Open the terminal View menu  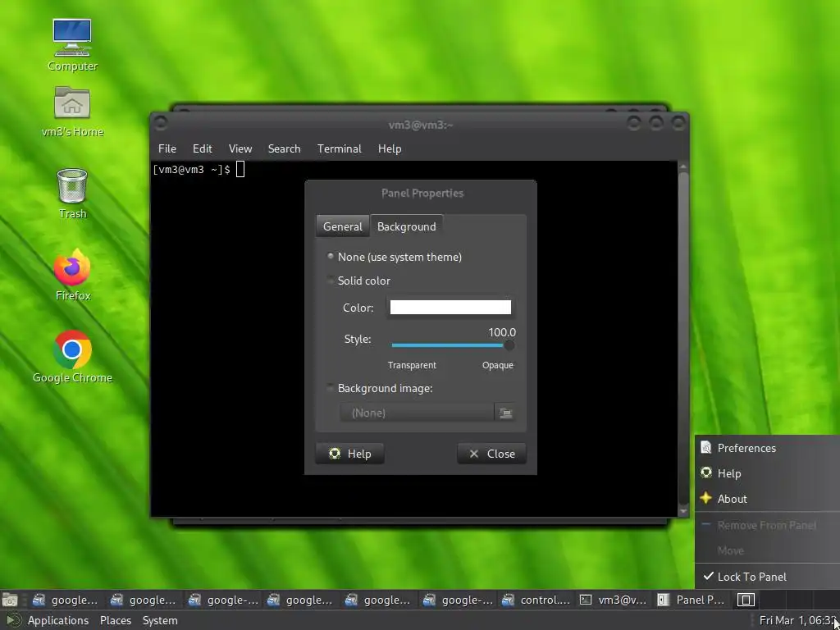point(240,148)
